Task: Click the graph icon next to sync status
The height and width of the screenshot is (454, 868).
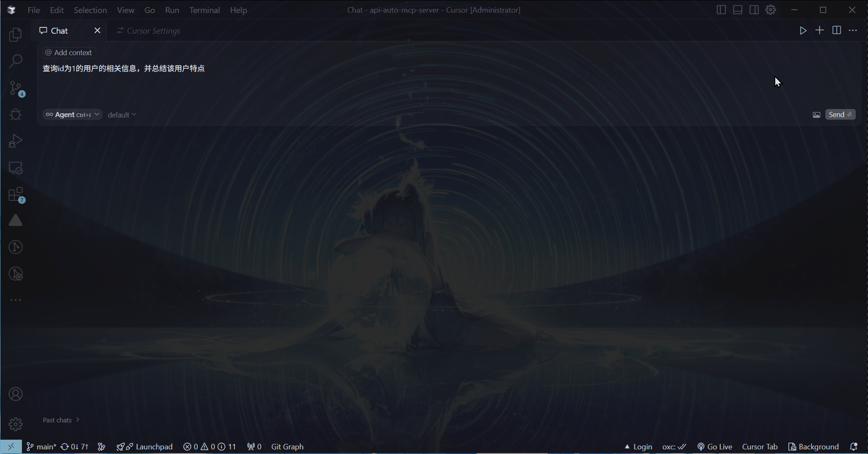Action: (102, 446)
